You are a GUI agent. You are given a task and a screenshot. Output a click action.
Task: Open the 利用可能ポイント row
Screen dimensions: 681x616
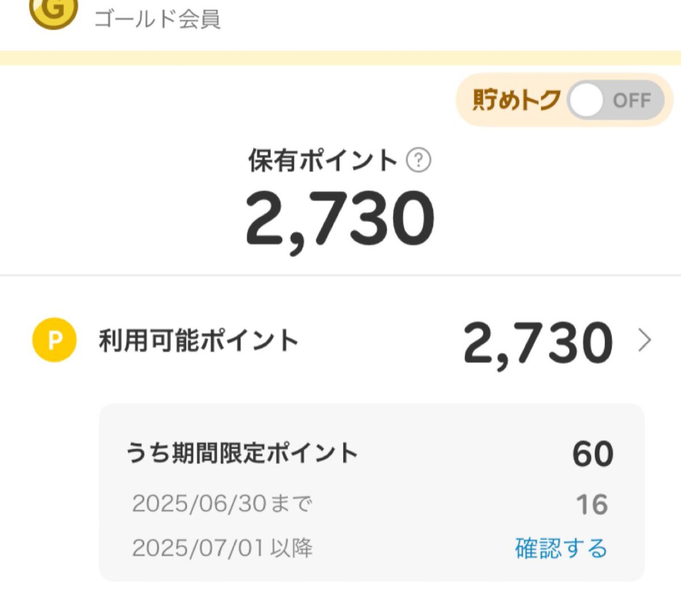coord(340,341)
